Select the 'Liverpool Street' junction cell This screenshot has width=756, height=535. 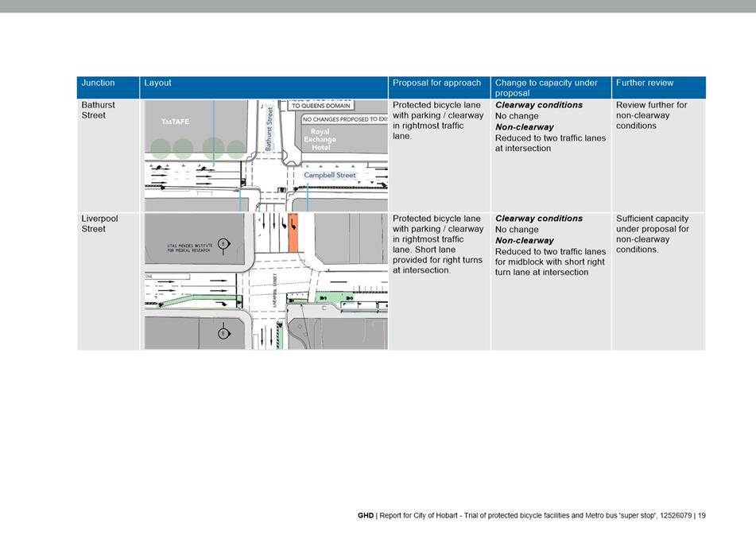point(108,281)
